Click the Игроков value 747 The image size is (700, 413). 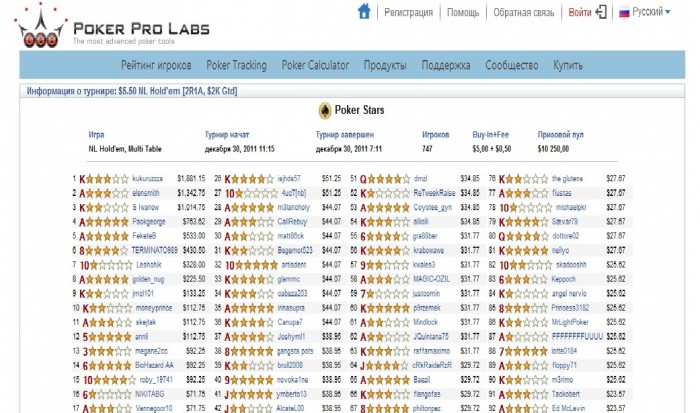427,149
